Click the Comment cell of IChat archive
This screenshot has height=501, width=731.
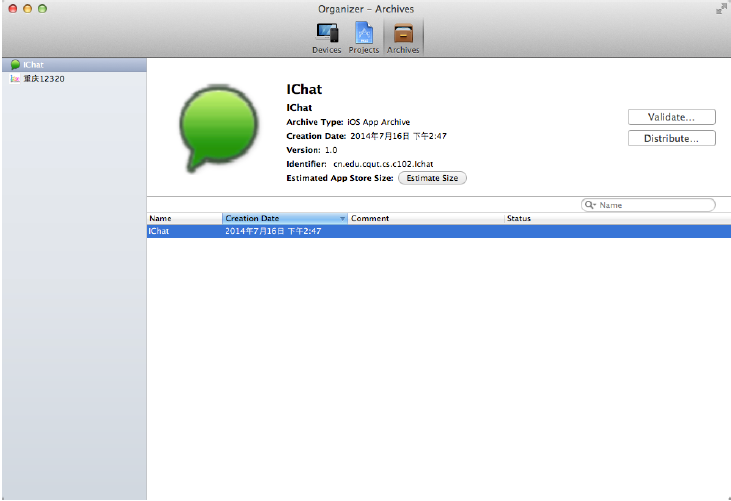[x=426, y=231]
